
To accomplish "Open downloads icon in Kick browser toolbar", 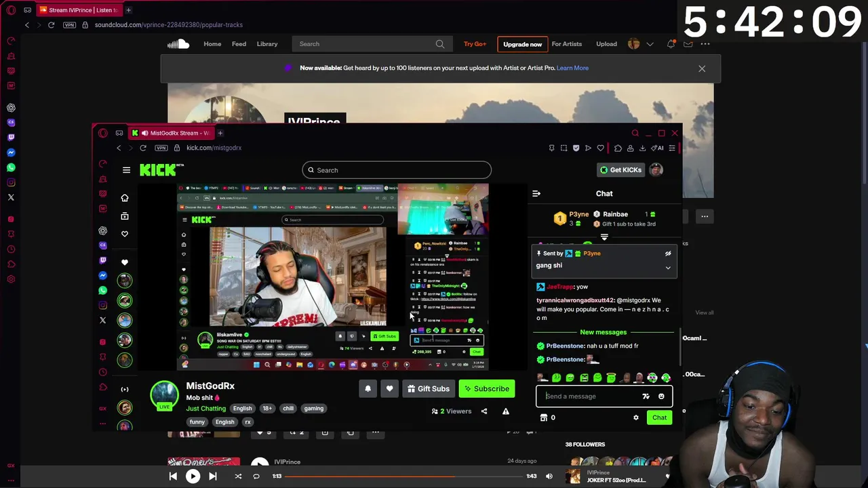I will (x=642, y=148).
